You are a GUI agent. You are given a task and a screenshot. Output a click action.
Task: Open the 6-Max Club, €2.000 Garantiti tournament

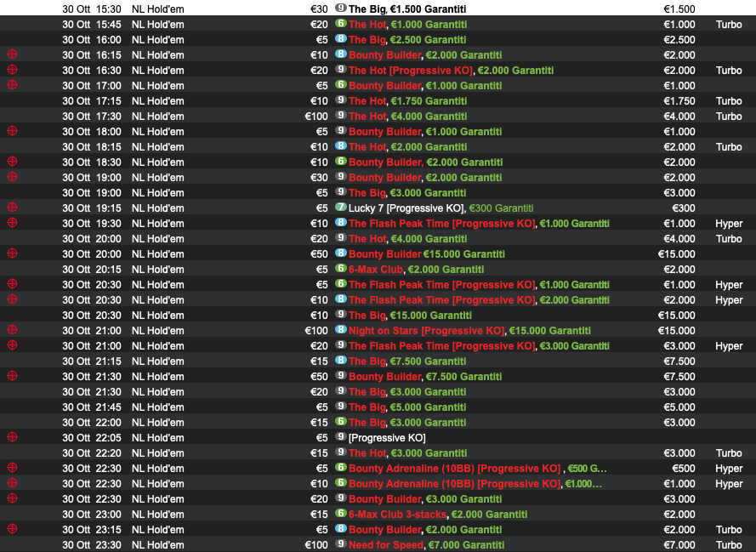[x=416, y=270]
